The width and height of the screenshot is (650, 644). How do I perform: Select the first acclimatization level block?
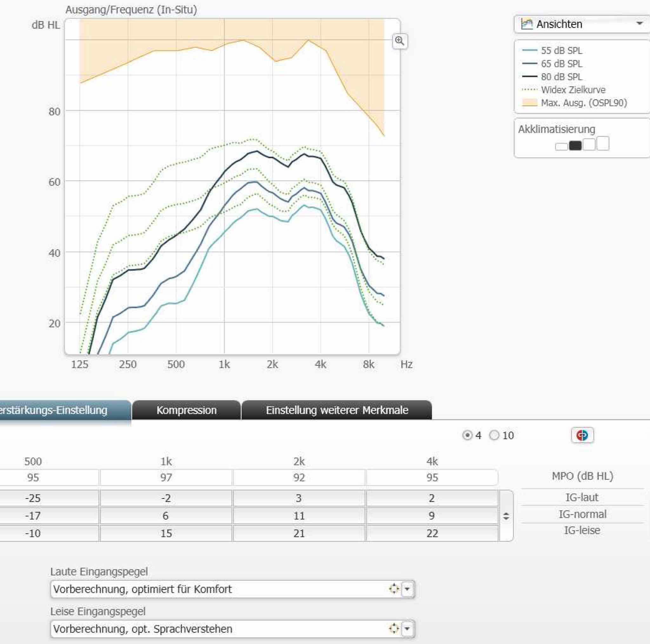tap(561, 146)
